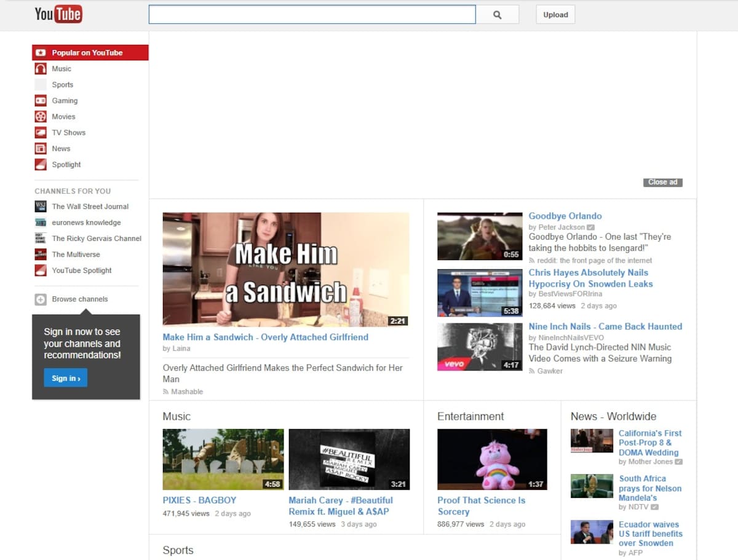
Task: Click the pink bear video thumbnail
Action: point(492,459)
